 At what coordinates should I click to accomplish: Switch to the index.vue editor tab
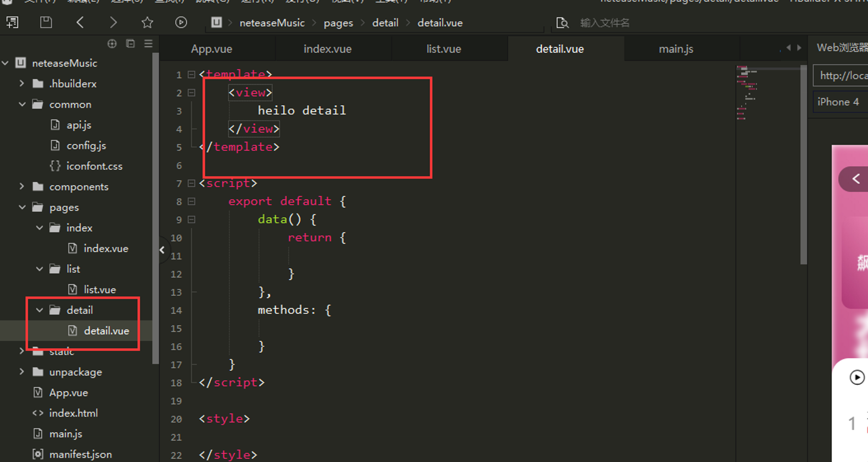click(328, 49)
